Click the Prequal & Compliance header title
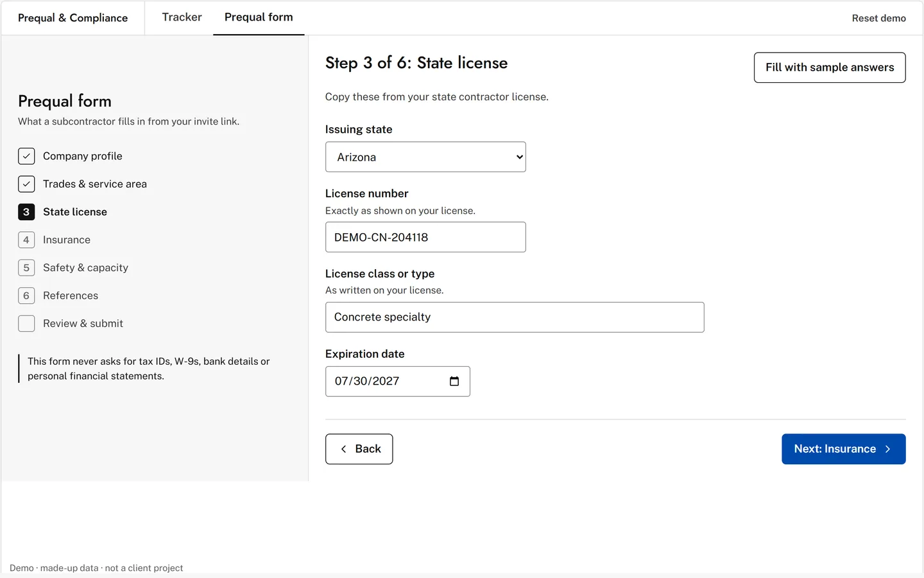924x578 pixels. 73,18
